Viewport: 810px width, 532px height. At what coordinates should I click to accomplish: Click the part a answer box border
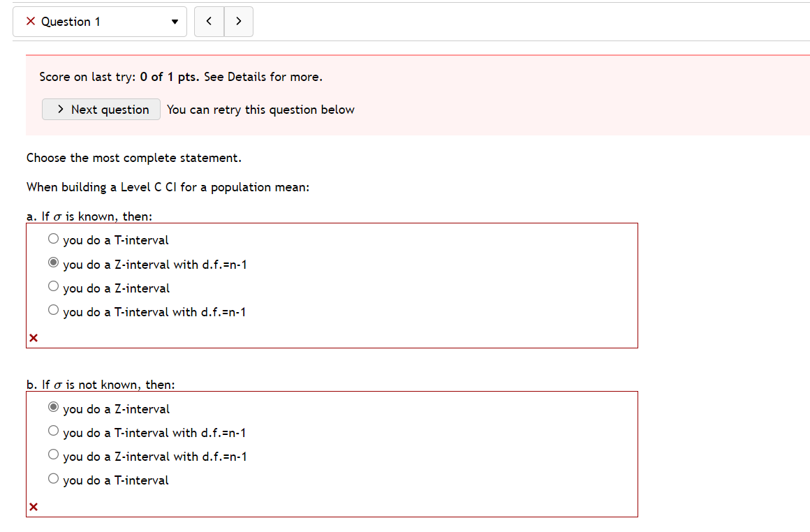[x=332, y=223]
